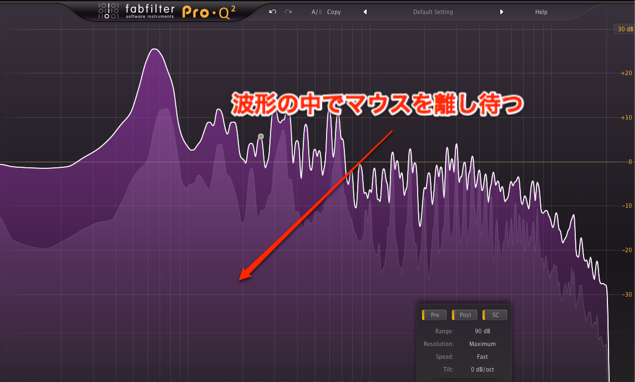Undo the last change with the undo arrow
This screenshot has width=635, height=382.
point(273,12)
